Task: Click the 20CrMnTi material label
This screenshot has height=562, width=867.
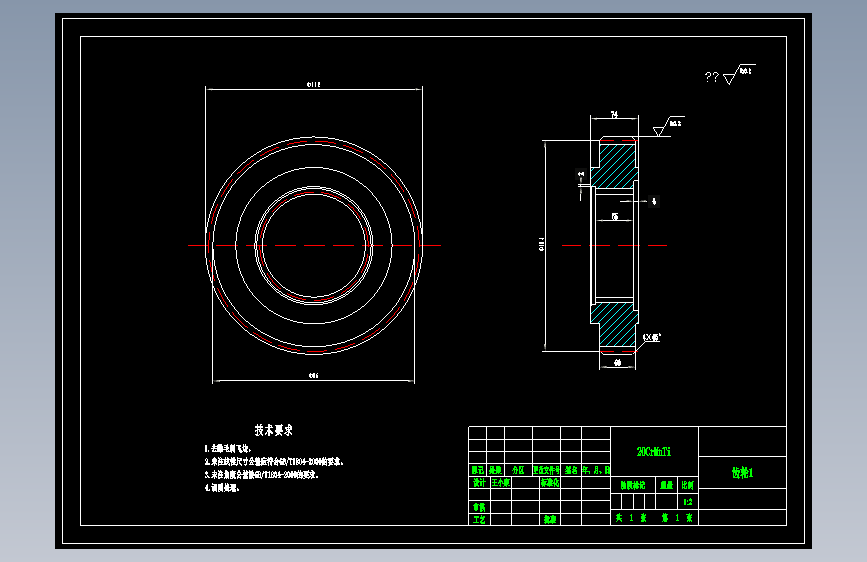Action: (654, 452)
